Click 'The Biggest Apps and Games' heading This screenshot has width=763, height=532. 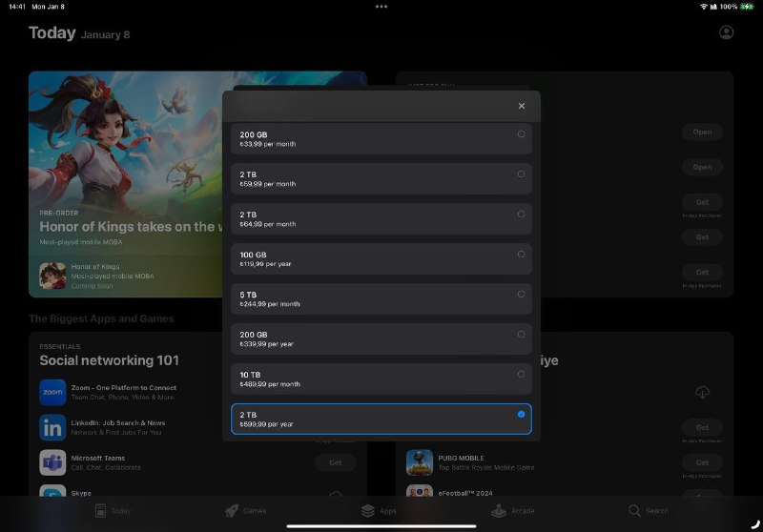click(x=101, y=319)
